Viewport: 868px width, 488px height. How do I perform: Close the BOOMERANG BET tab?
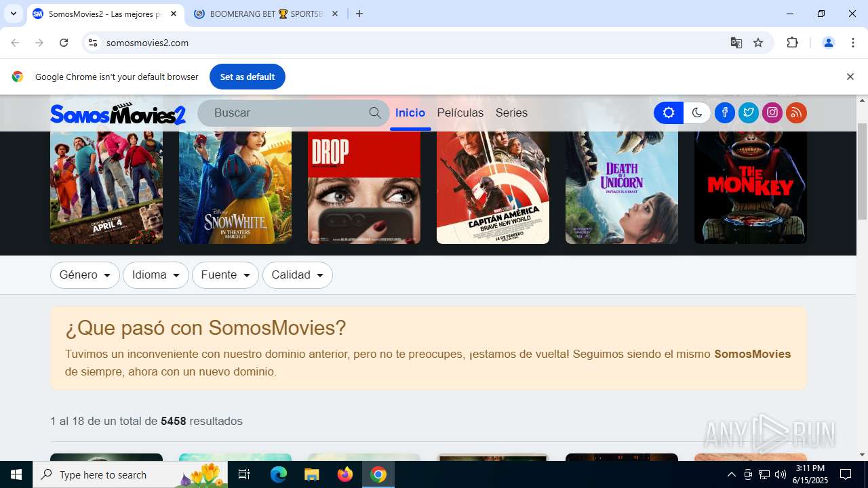[x=335, y=14]
